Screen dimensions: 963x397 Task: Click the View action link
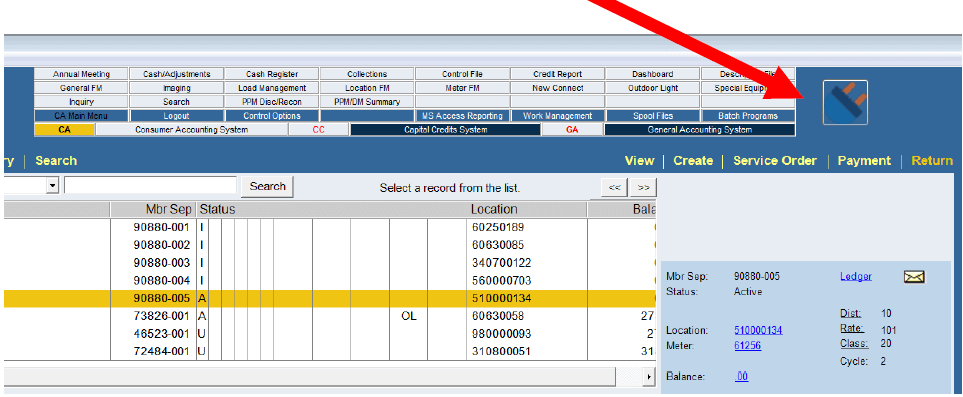coord(639,161)
